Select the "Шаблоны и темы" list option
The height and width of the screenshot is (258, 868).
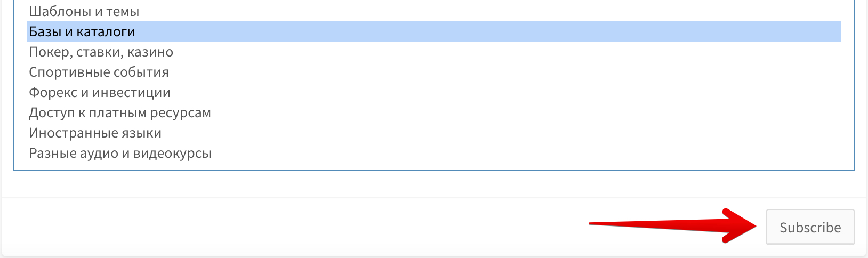(84, 11)
